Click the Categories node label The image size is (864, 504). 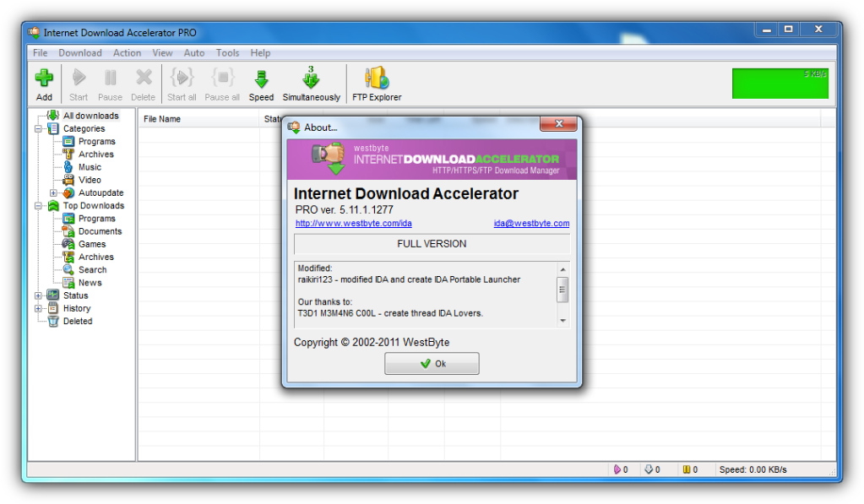[x=84, y=128]
